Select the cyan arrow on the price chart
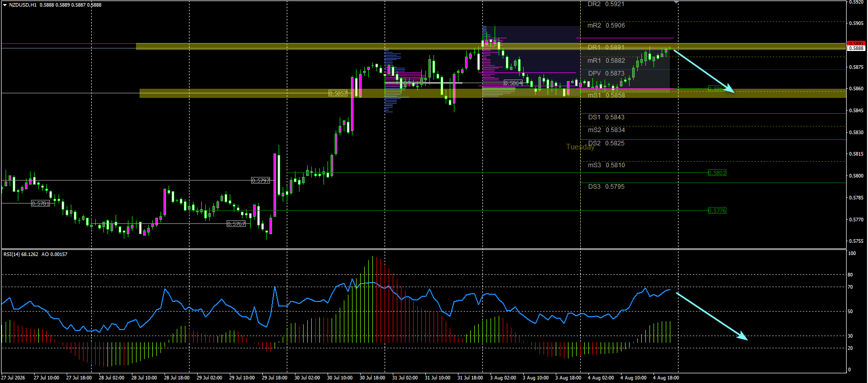 [704, 71]
